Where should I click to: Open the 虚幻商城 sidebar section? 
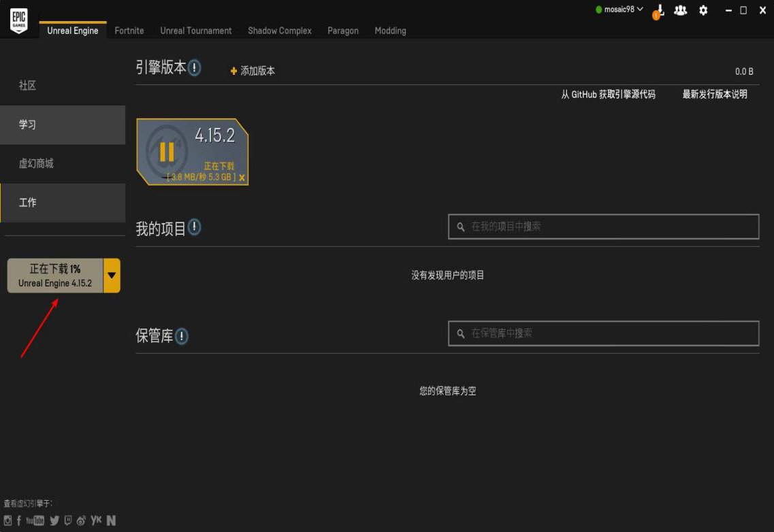pyautogui.click(x=63, y=163)
